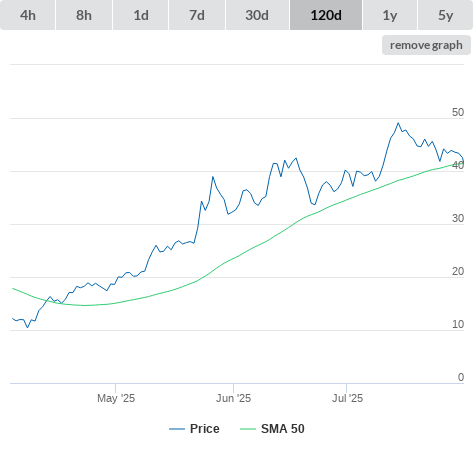View the 5y time range
474x455 pixels.
coord(446,15)
